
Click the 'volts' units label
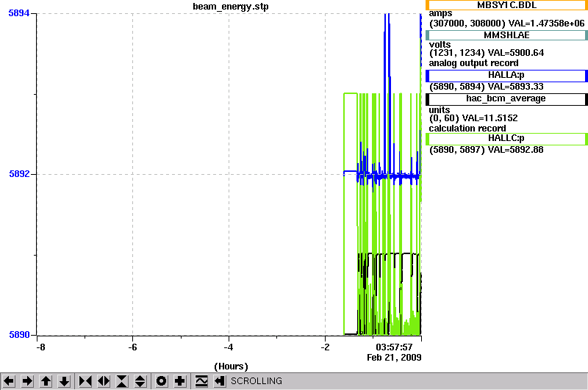point(440,45)
